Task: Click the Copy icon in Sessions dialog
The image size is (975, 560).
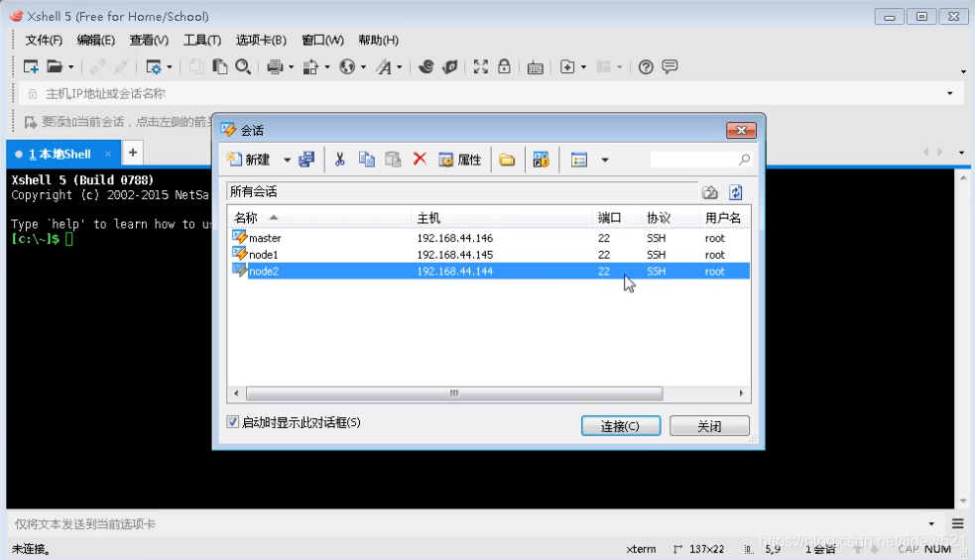Action: pyautogui.click(x=367, y=160)
